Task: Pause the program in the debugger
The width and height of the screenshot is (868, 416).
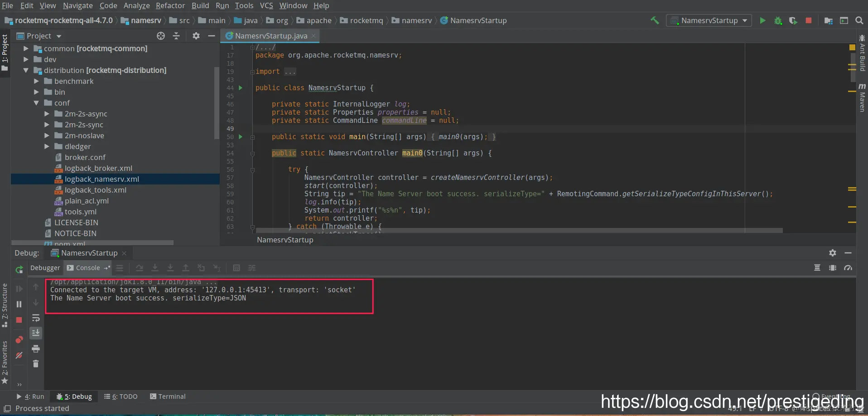Action: coord(19,304)
